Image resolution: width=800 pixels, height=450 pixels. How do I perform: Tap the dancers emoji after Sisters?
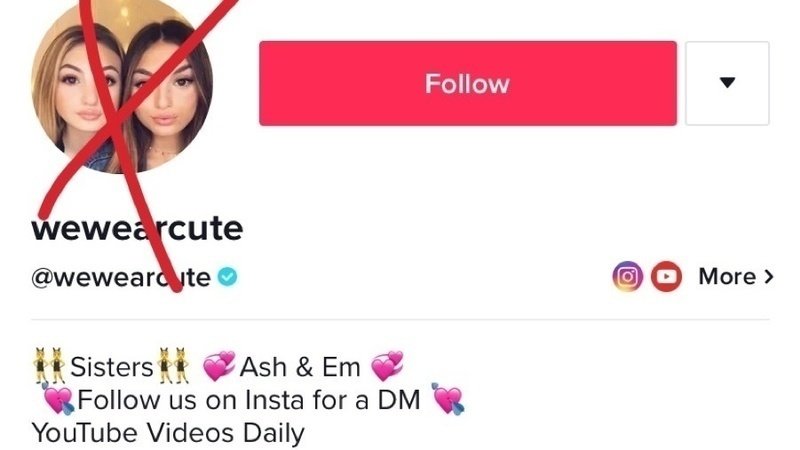173,365
